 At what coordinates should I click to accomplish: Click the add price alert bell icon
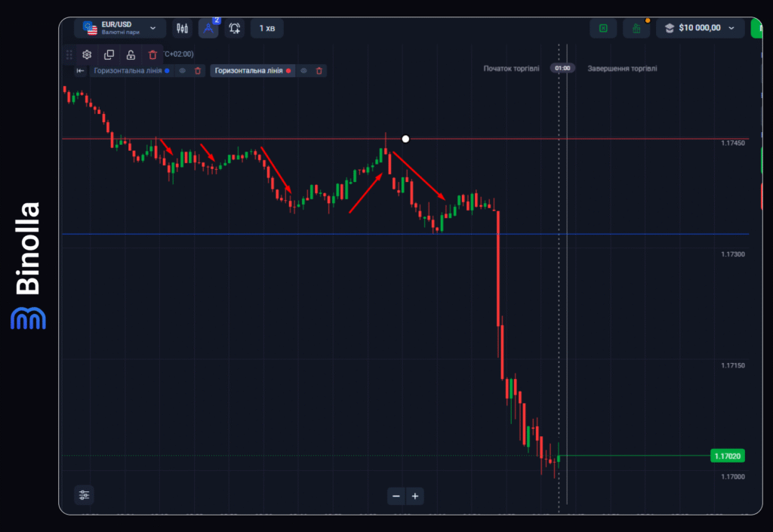pyautogui.click(x=235, y=29)
